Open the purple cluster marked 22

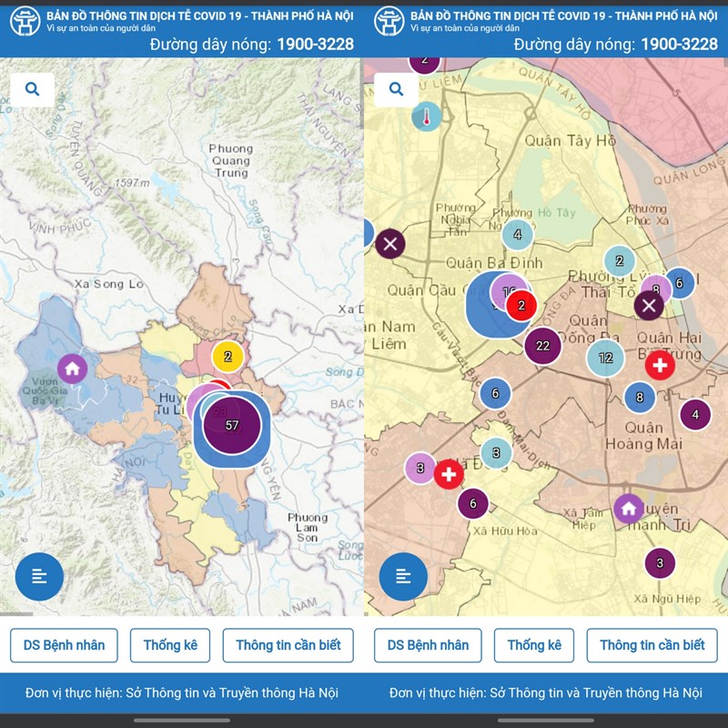[x=542, y=346]
